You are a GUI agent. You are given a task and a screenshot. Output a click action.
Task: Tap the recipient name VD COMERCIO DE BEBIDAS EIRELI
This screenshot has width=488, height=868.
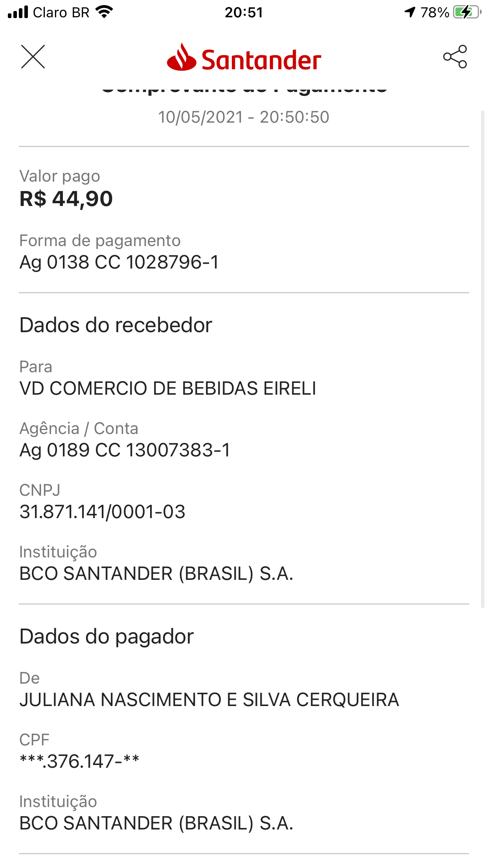point(168,388)
